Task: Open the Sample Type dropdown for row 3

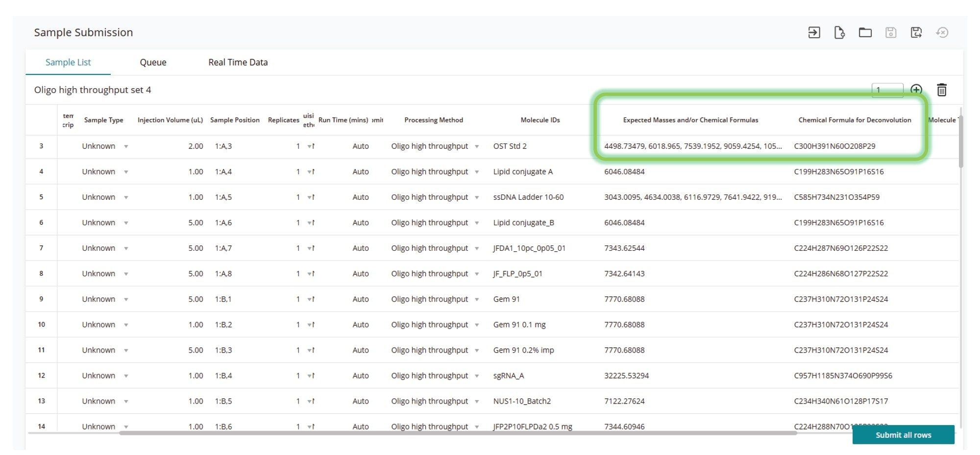Action: point(126,146)
